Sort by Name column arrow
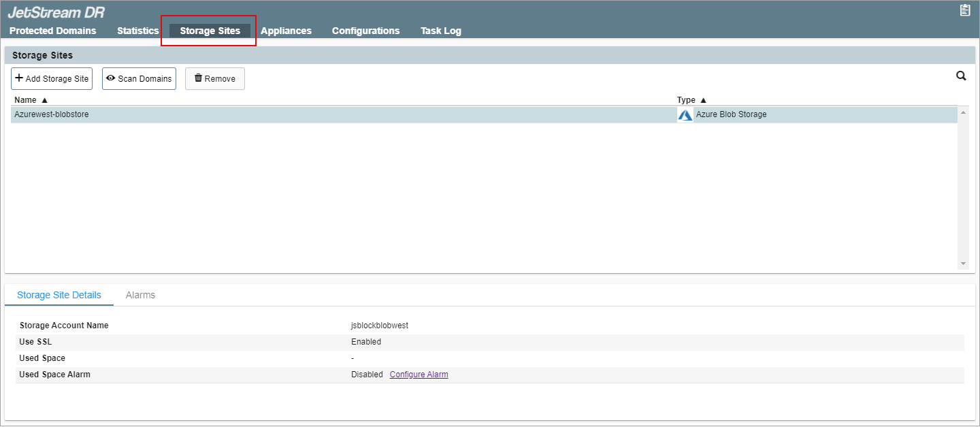The image size is (980, 427). point(44,100)
